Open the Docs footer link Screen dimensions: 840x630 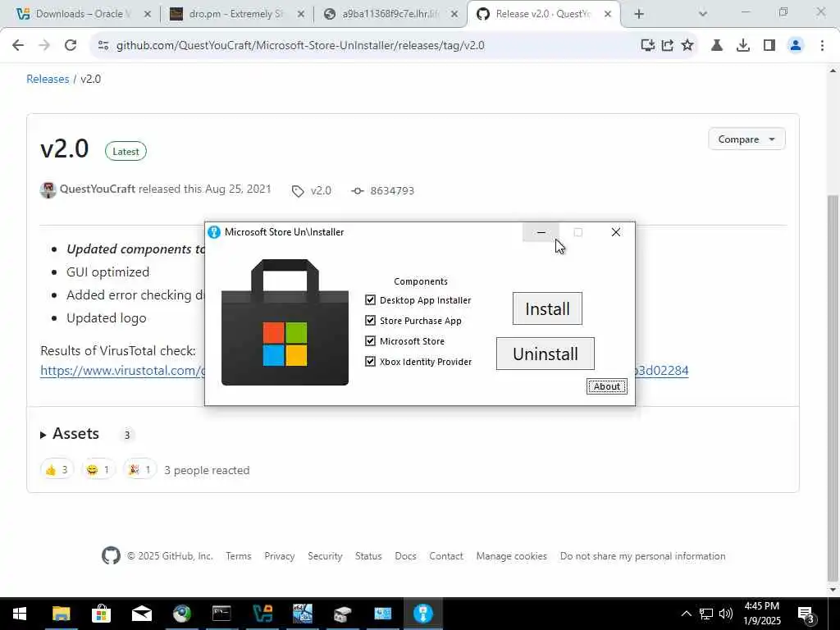405,556
